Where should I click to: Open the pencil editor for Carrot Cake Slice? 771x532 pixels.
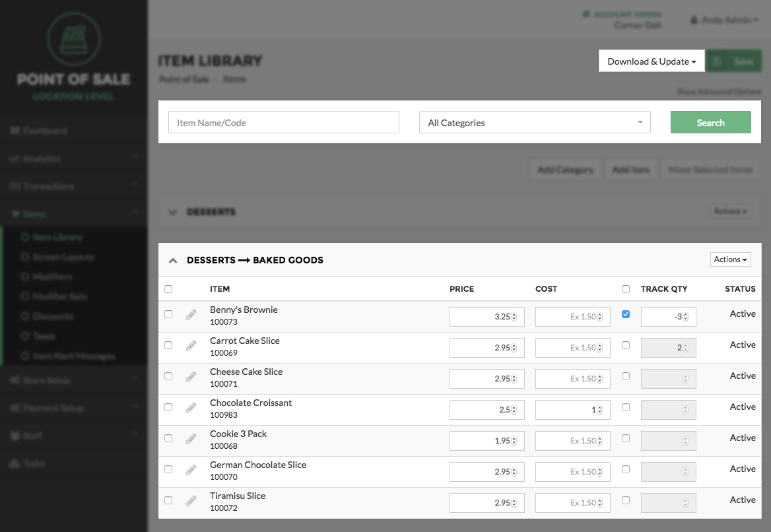(191, 346)
